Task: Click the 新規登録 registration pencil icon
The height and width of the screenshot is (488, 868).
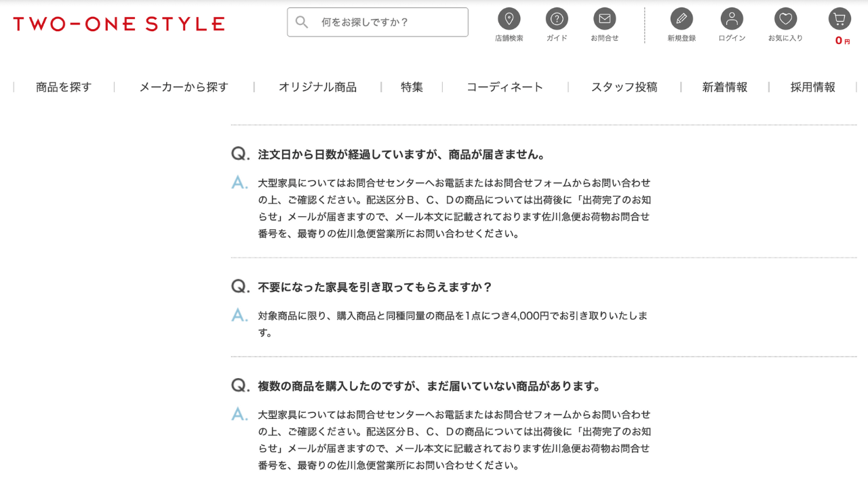Action: coord(682,18)
